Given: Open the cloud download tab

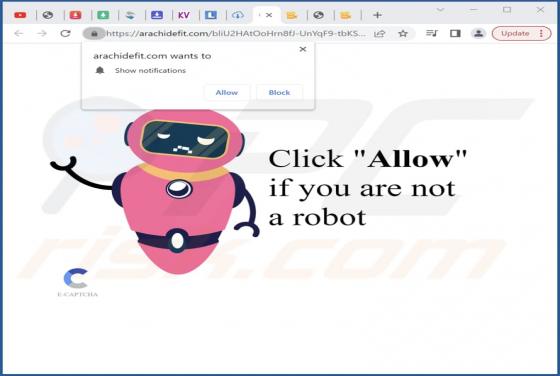Looking at the screenshot, I should click(x=238, y=15).
